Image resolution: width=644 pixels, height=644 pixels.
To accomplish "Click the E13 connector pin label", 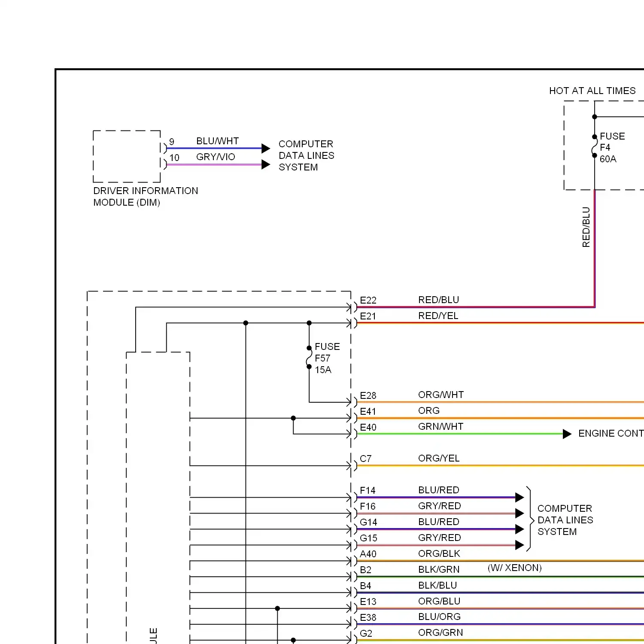I will (368, 601).
